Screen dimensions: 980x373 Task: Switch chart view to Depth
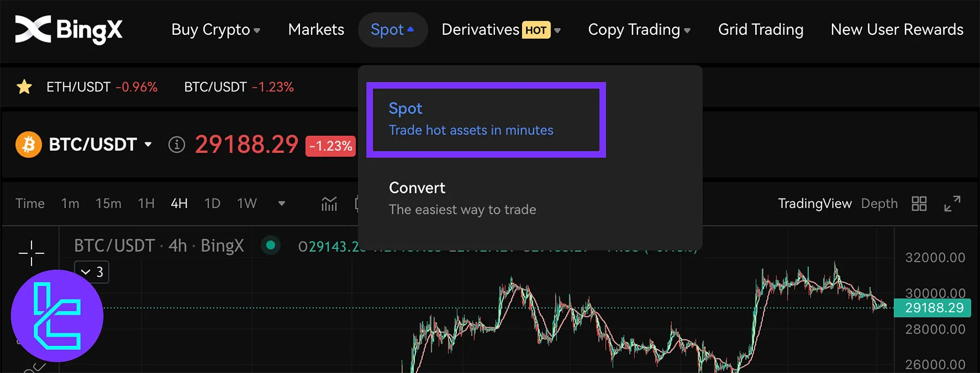[x=879, y=204]
